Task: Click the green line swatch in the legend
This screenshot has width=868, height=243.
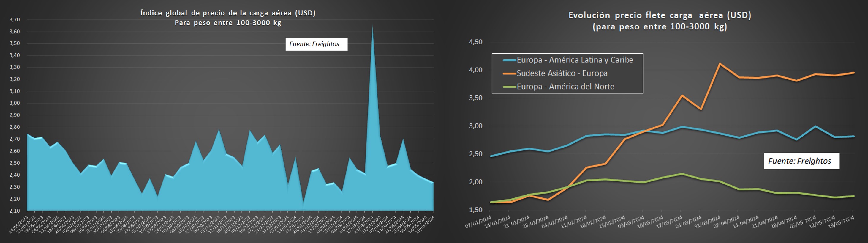Action: (x=509, y=87)
